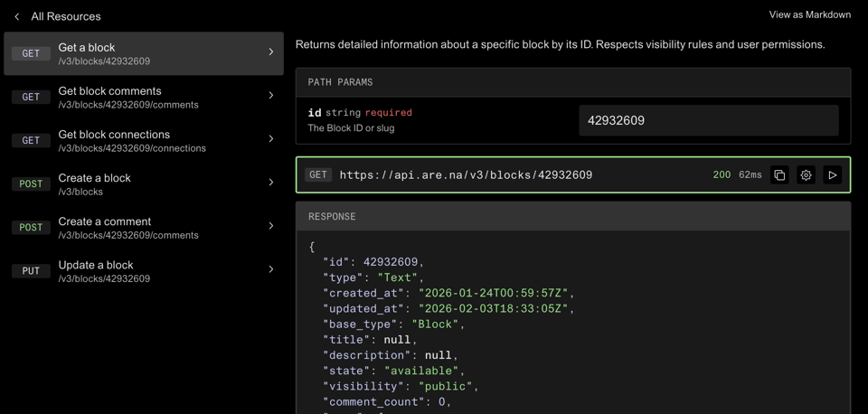
Task: Click the back arrow beside All Resources
Action: point(17,16)
